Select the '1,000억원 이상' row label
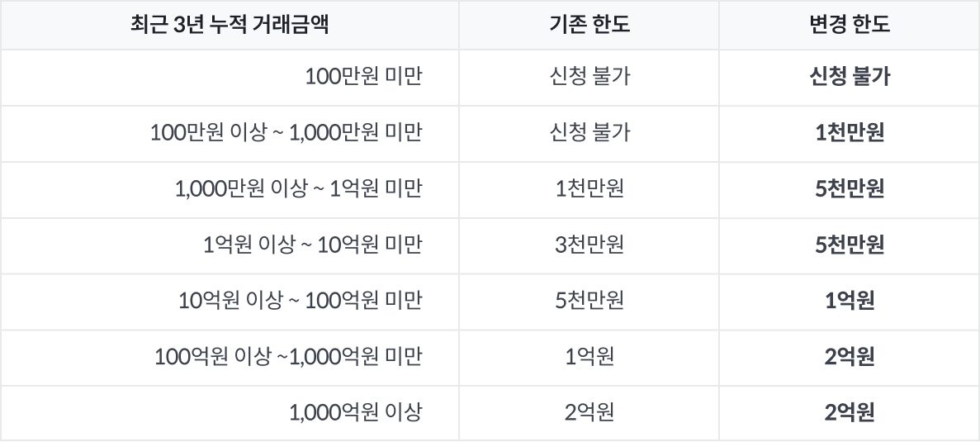Image resolution: width=980 pixels, height=442 pixels. [x=355, y=412]
